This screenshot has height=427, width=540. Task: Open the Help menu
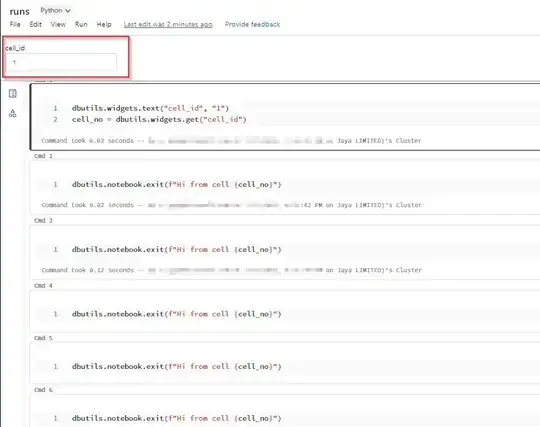(104, 24)
